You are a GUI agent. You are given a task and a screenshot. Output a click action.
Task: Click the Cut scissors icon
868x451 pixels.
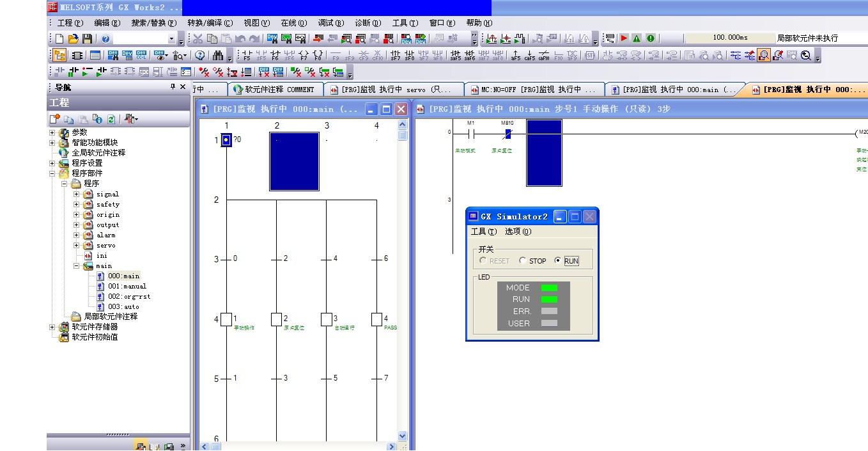point(198,39)
